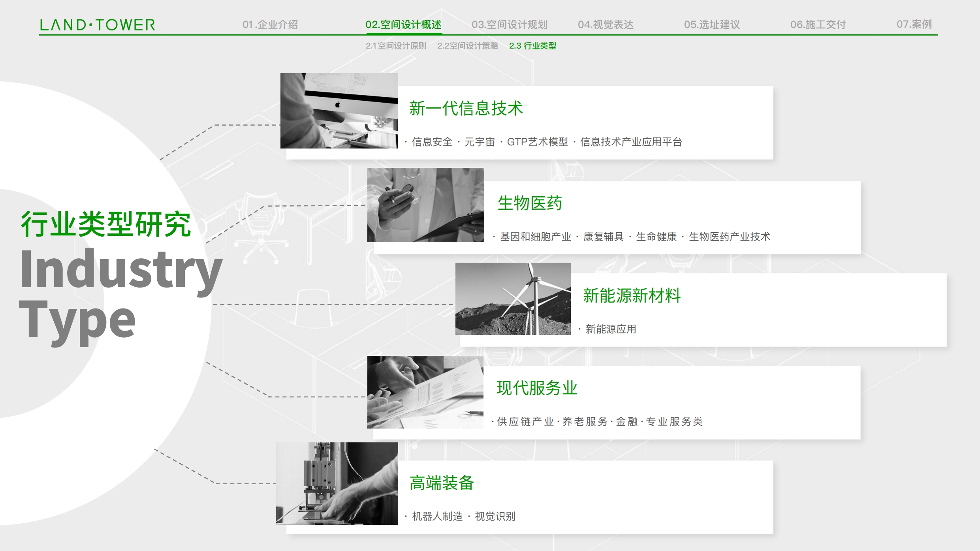Jump to 07.案例 section

pos(914,24)
